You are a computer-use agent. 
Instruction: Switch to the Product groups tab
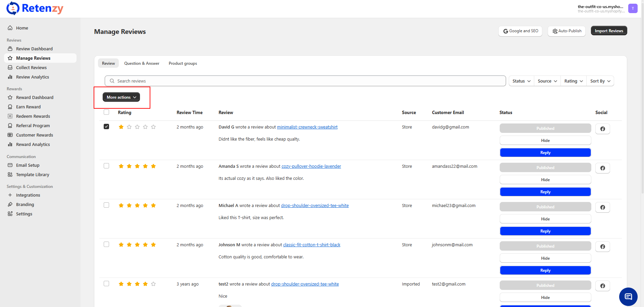(183, 63)
